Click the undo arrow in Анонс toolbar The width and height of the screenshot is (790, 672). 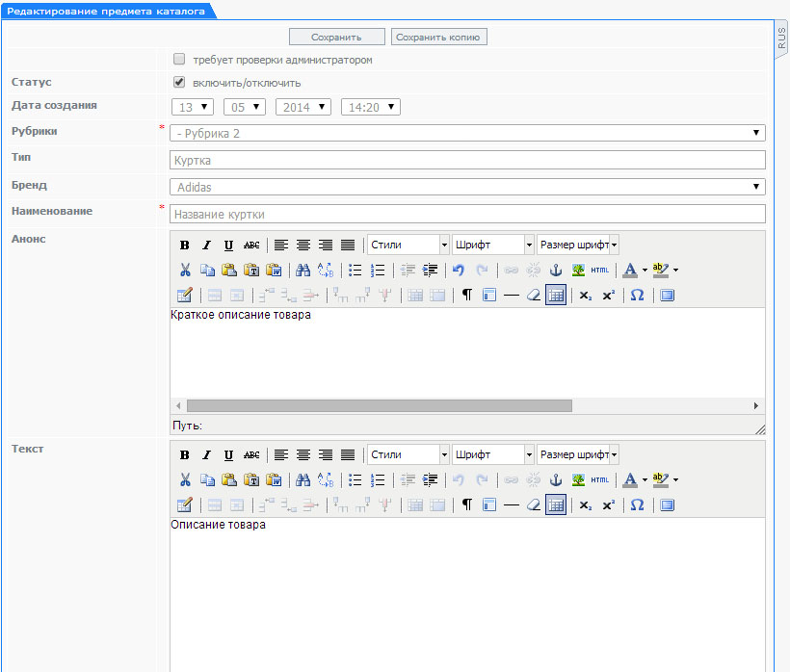tap(460, 271)
